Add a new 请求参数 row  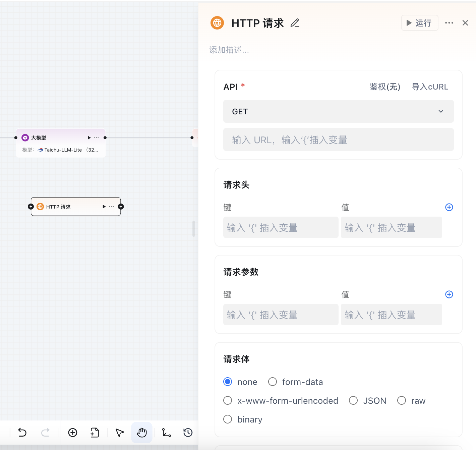pos(449,294)
